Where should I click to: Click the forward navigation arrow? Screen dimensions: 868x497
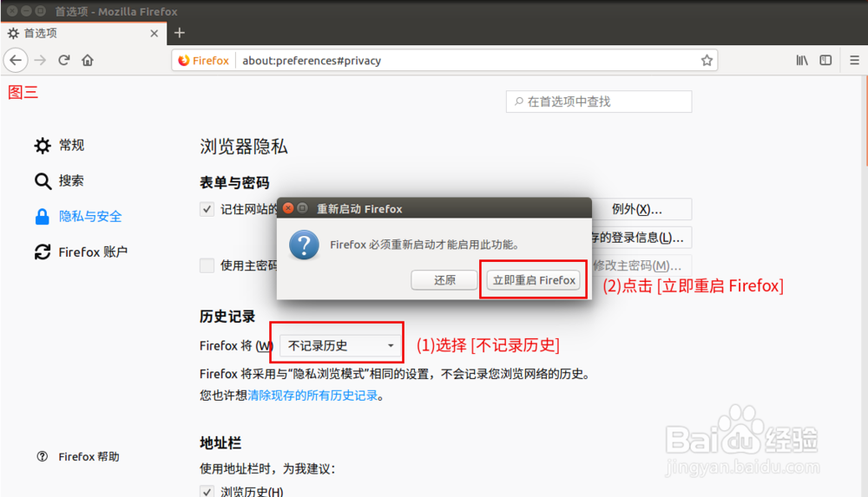[x=41, y=60]
